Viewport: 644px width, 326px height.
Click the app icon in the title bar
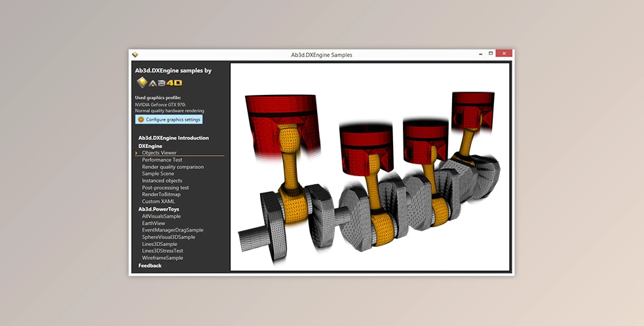coord(135,54)
